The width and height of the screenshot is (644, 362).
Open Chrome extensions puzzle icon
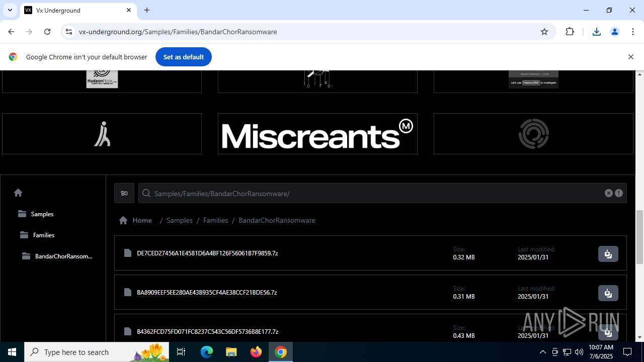[570, 32]
